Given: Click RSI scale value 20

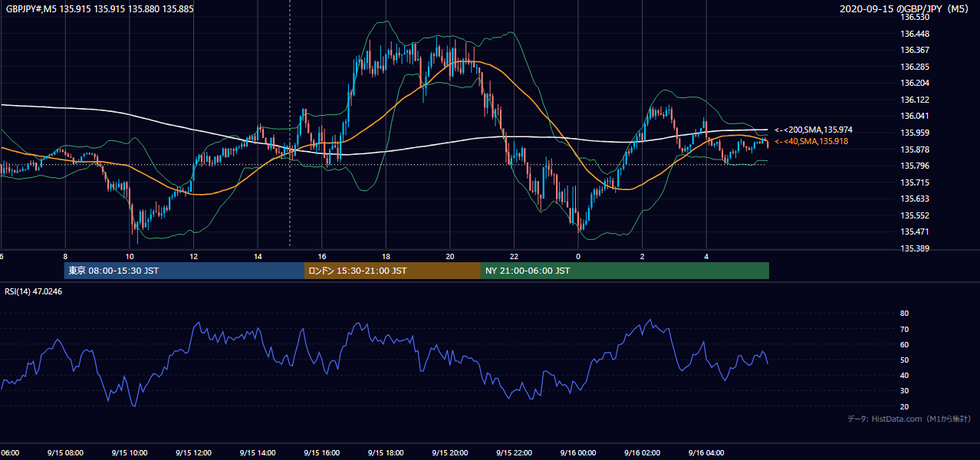Looking at the screenshot, I should point(904,406).
